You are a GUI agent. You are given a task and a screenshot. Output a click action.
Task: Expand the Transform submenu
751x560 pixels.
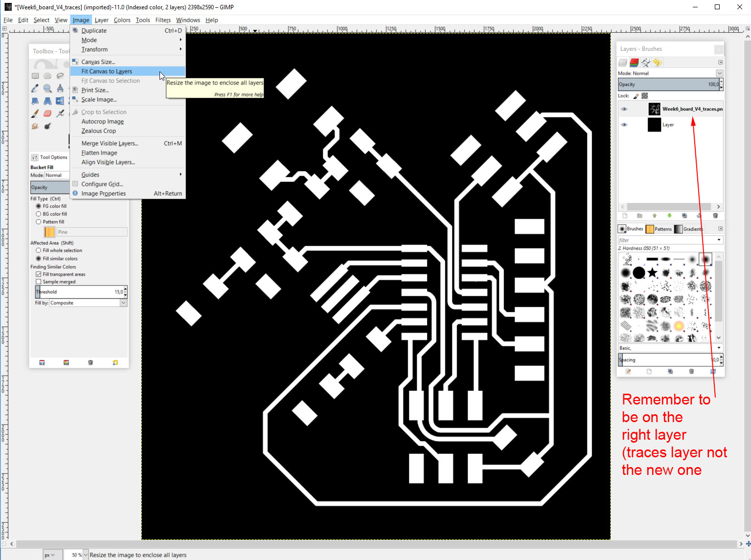point(127,49)
